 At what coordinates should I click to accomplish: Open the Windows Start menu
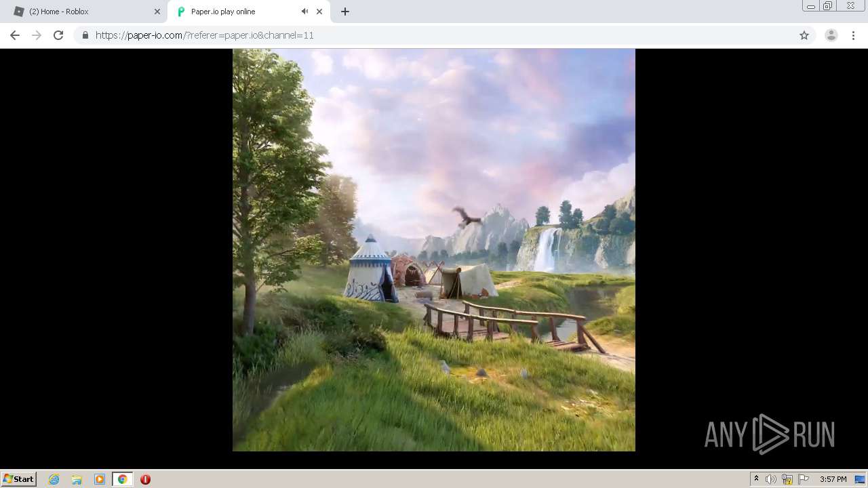pyautogui.click(x=19, y=479)
